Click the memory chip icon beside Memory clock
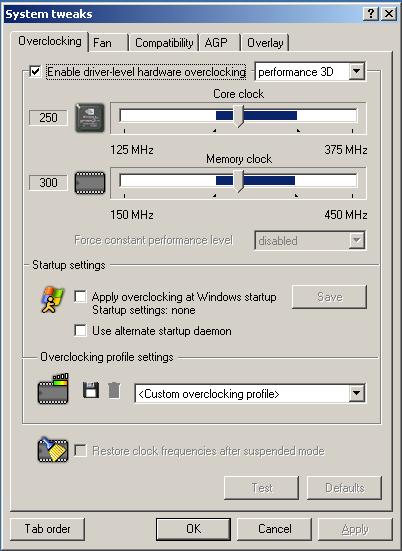 90,183
